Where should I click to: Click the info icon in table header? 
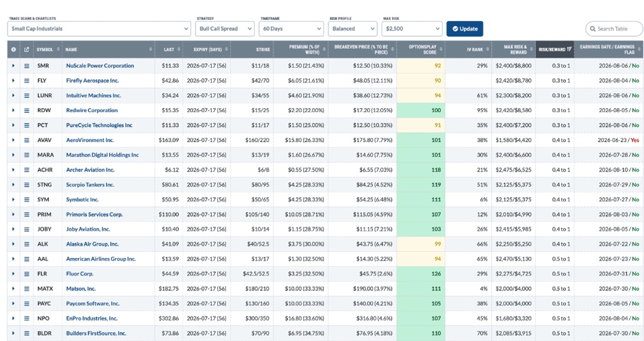point(14,50)
